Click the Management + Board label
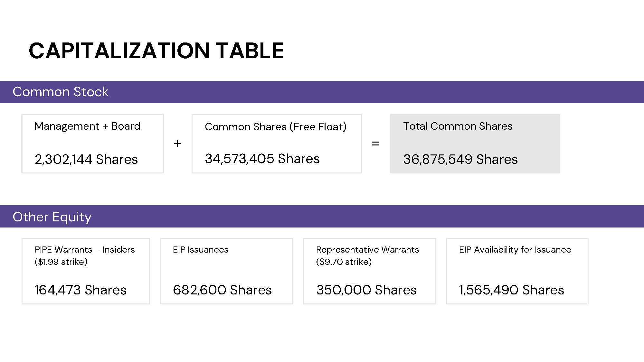This screenshot has height=362, width=644. (87, 126)
